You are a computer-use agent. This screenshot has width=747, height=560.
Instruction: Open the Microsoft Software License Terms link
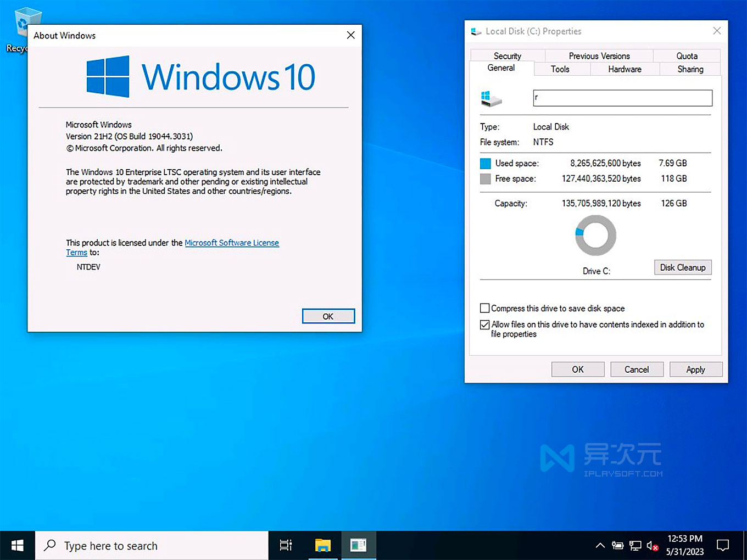tap(231, 243)
